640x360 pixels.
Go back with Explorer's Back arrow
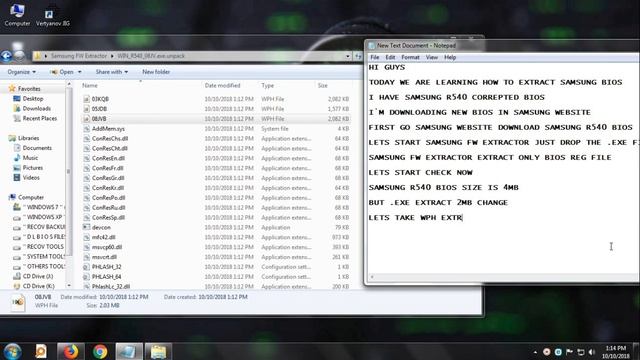pyautogui.click(x=6, y=56)
